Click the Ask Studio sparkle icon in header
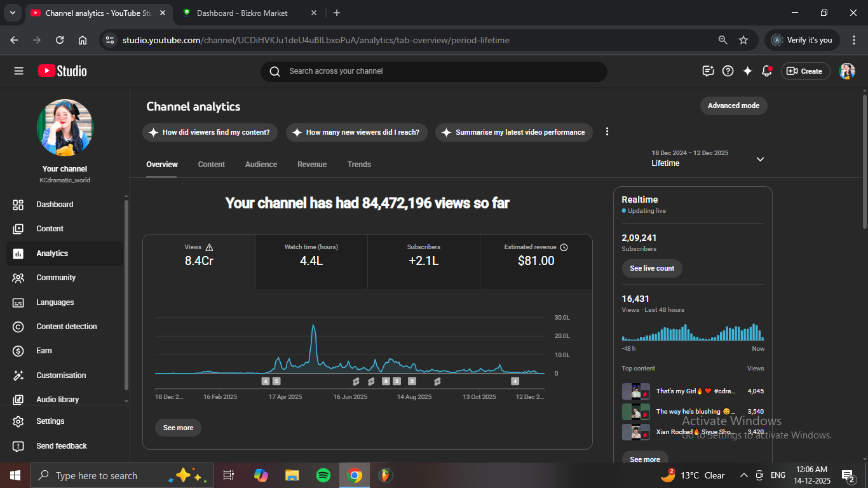The width and height of the screenshot is (868, 488). 747,71
